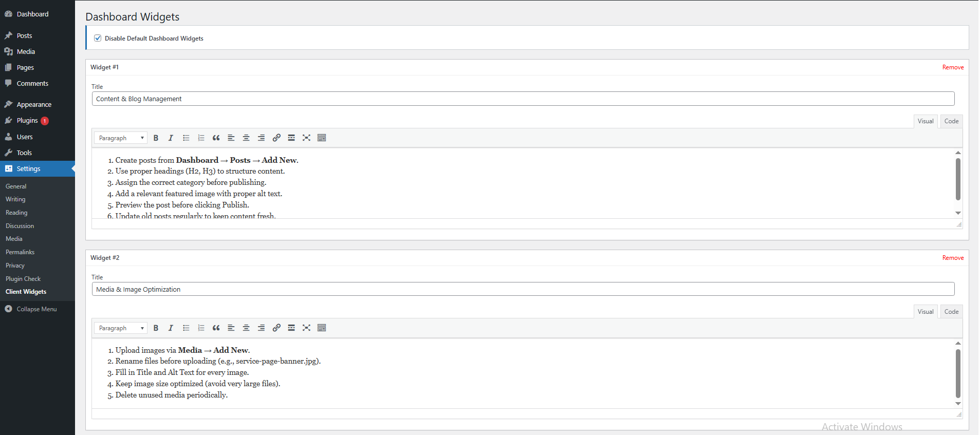Screen dimensions: 980x435
Task: Uncheck Disable Default Dashboard Widgets
Action: point(98,38)
